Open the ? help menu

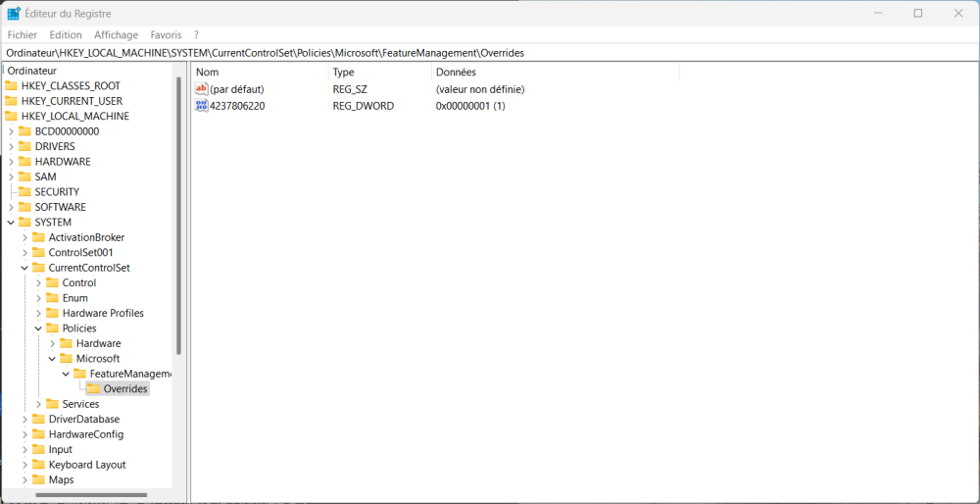tap(196, 35)
